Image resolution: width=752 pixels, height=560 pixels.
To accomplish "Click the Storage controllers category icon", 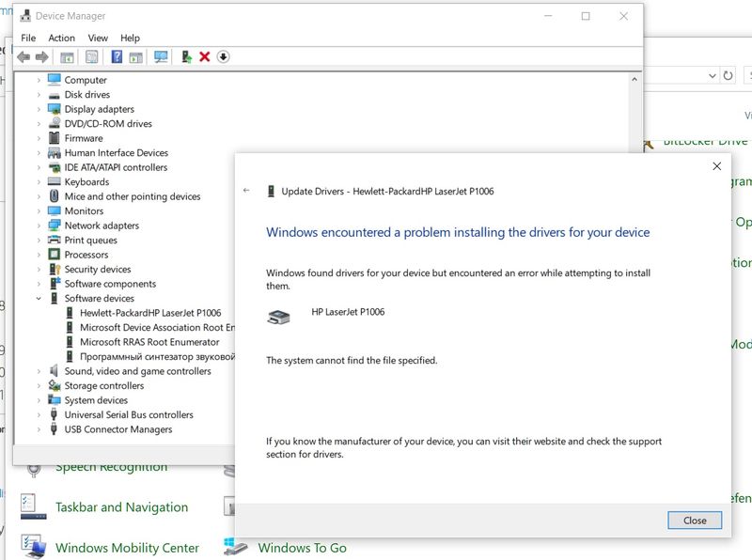I will click(55, 385).
